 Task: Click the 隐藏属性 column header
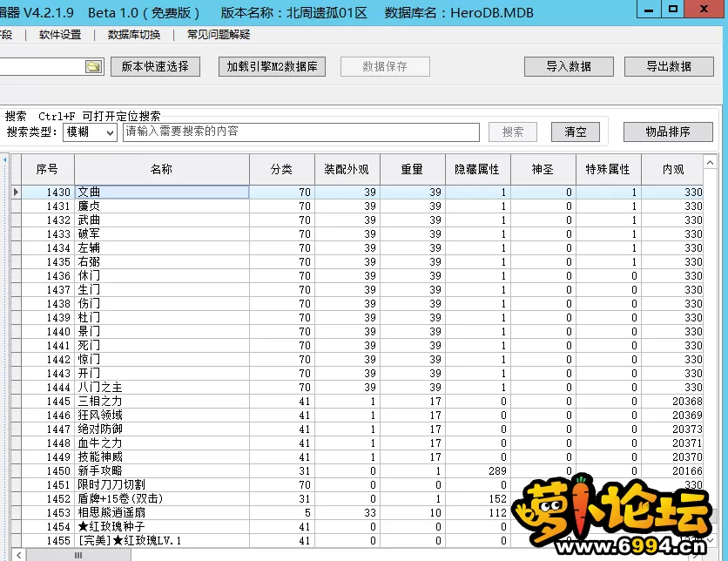pos(478,170)
